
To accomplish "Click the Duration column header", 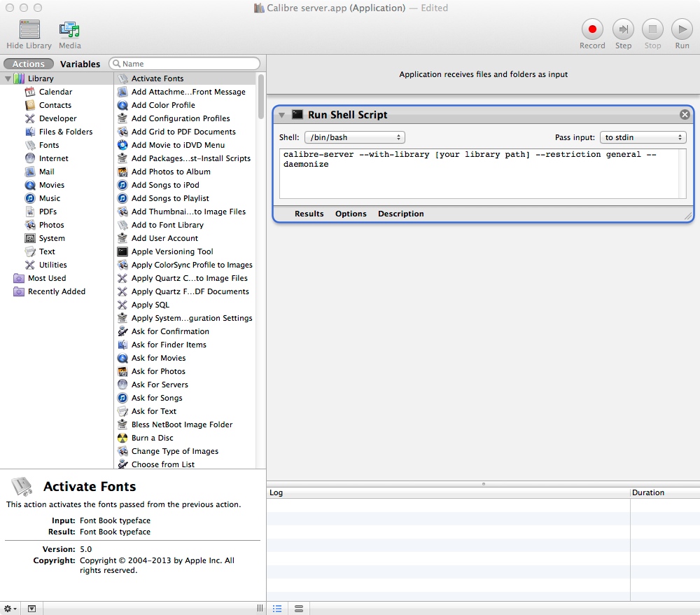I will pyautogui.click(x=665, y=492).
